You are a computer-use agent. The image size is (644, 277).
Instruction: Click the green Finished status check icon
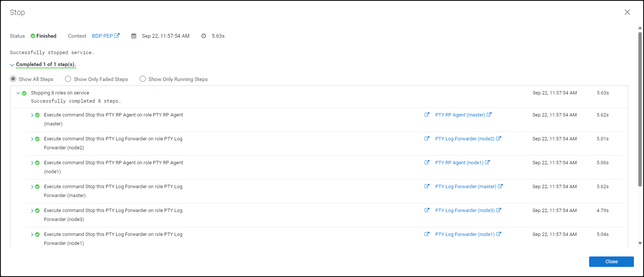point(33,36)
